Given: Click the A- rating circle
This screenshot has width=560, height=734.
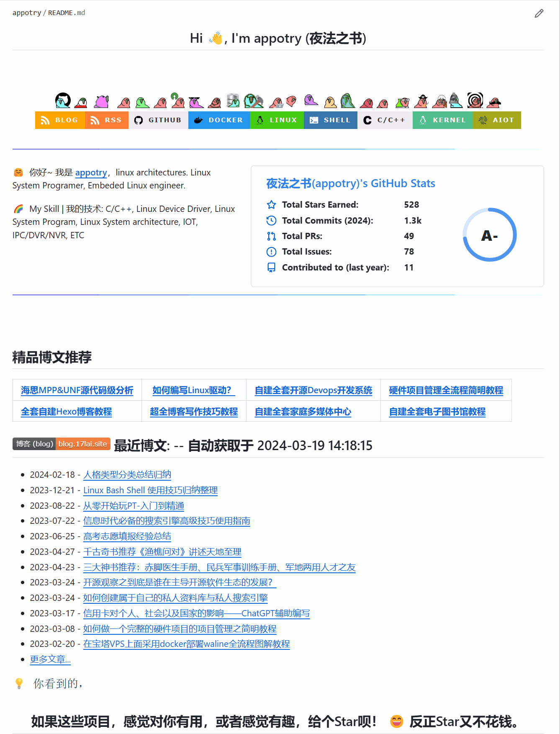Looking at the screenshot, I should [489, 235].
